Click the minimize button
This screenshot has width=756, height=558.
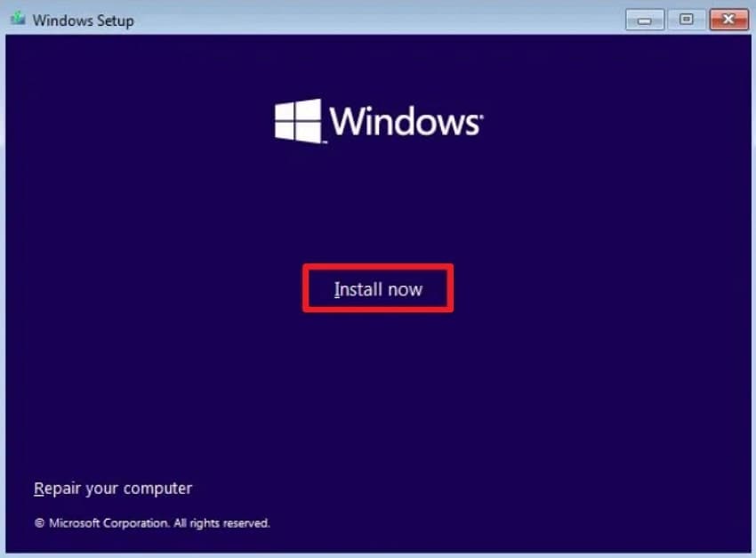643,19
